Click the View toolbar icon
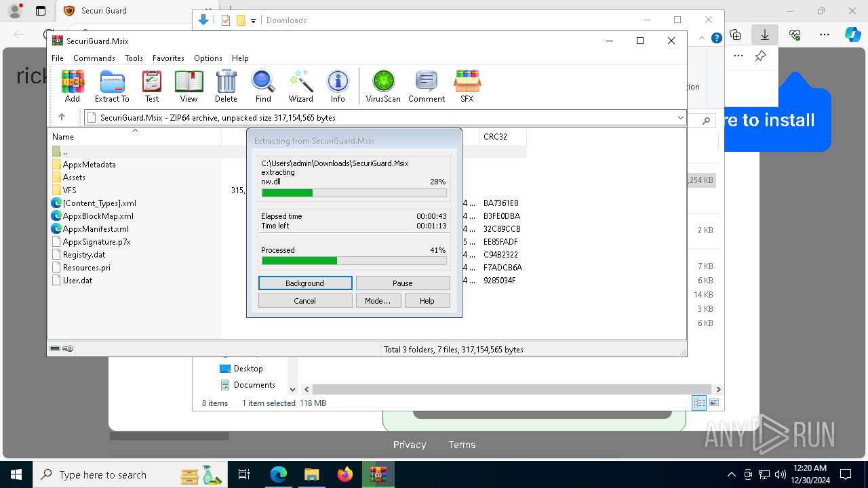This screenshot has width=868, height=488. point(189,86)
